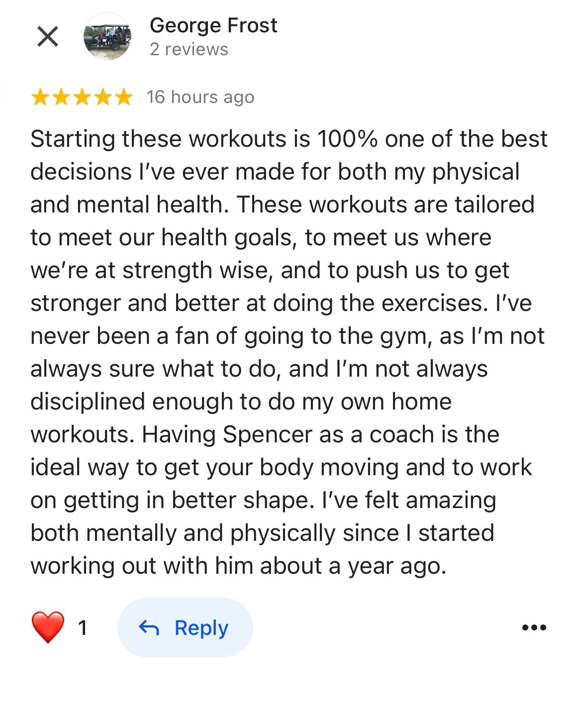Screen dimensions: 582x728
Task: Like the review with the red heart
Action: [x=48, y=627]
